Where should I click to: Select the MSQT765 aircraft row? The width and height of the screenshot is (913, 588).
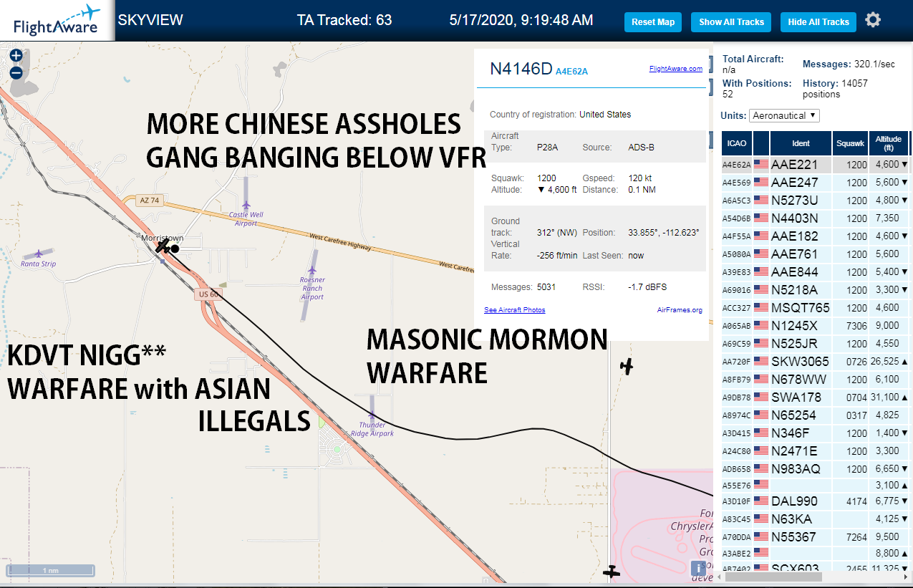pyautogui.click(x=816, y=308)
